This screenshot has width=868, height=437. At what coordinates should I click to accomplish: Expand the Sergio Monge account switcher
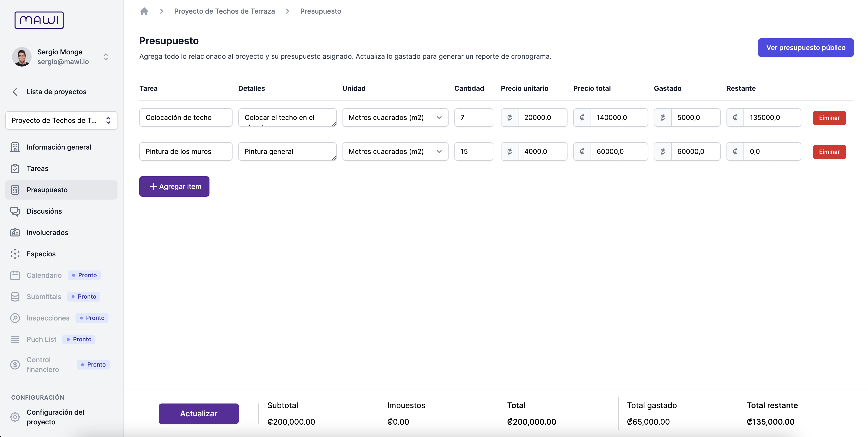[x=106, y=57]
